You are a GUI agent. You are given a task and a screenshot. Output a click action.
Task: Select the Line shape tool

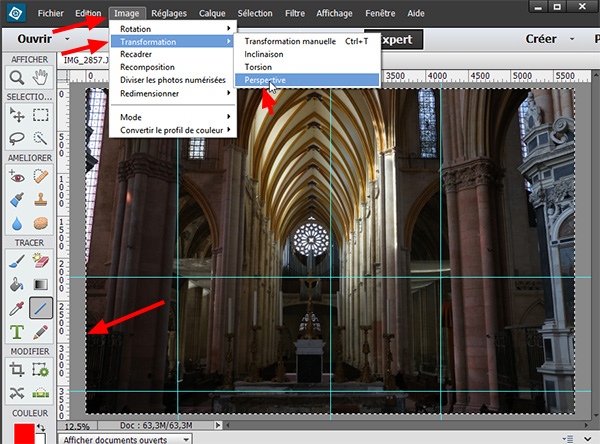coord(41,308)
